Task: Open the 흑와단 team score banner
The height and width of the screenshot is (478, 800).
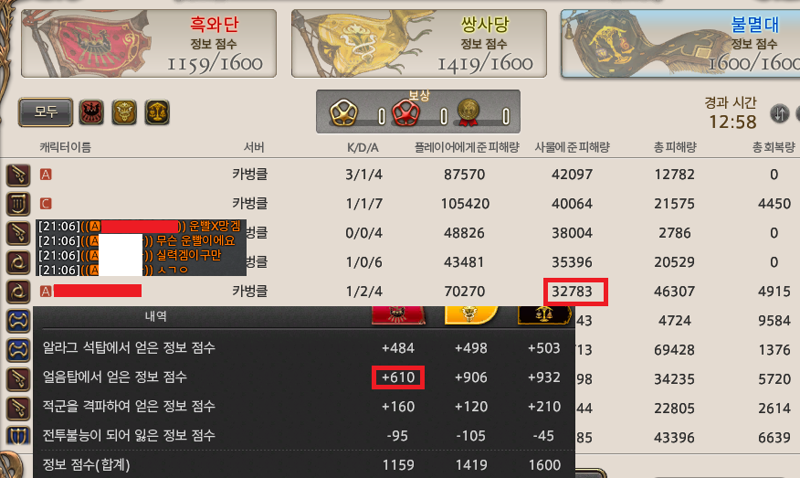Action: click(x=149, y=44)
